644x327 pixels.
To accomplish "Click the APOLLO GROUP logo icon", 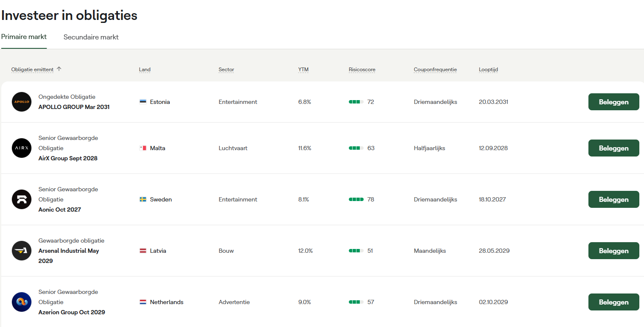I will (22, 102).
